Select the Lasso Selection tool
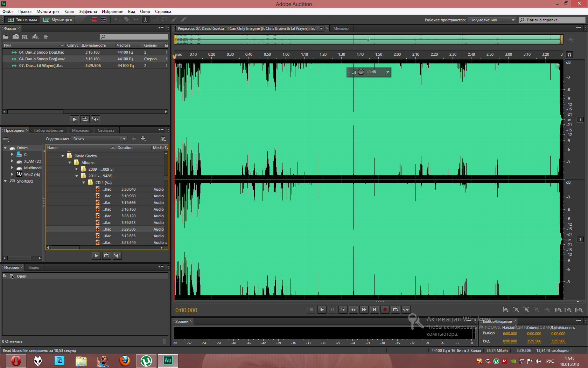Viewport: 588px width, 368px height. pos(164,20)
